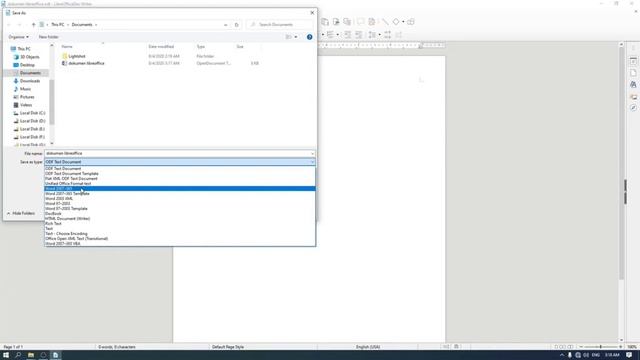Image resolution: width=640 pixels, height=360 pixels.
Task: Choose HTML Document (Writer) format
Action: [180, 218]
